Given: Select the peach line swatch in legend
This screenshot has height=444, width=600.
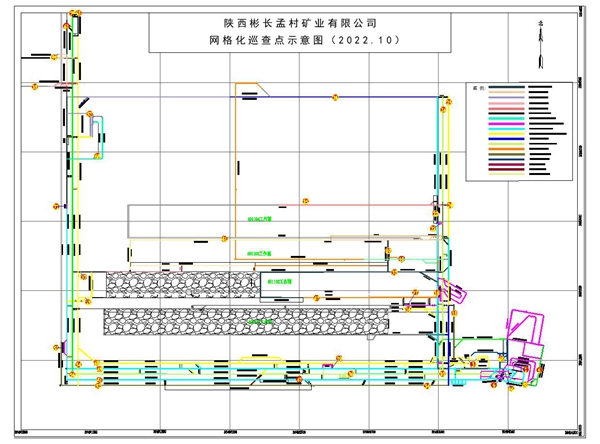Looking at the screenshot, I should (507, 92).
